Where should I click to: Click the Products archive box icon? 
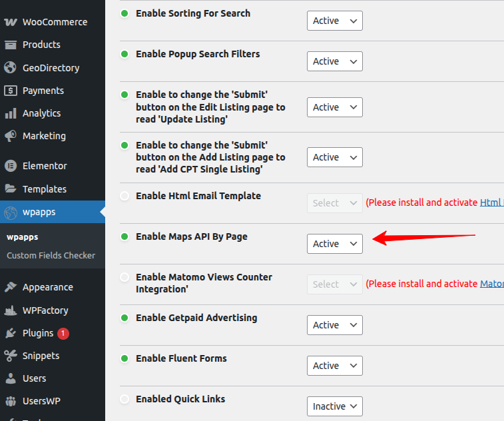pos(11,45)
